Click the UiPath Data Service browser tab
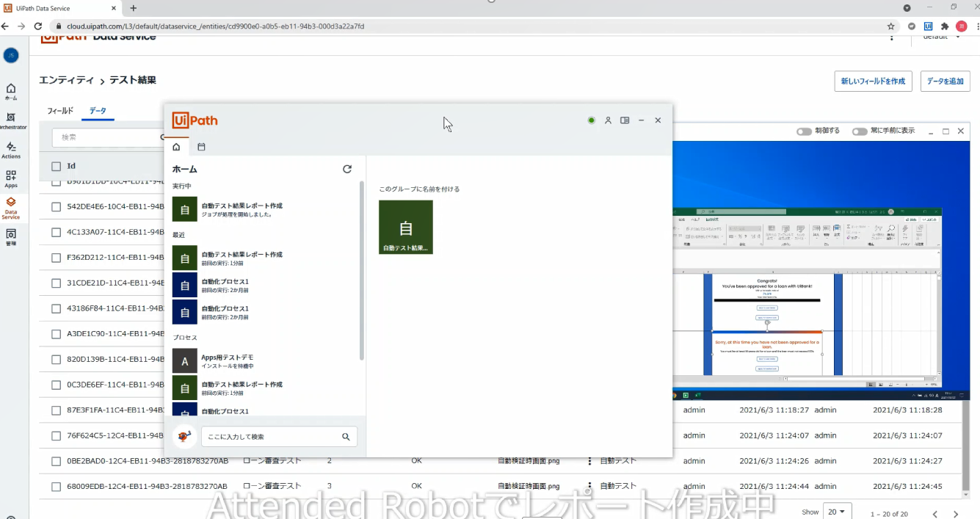 [x=62, y=8]
